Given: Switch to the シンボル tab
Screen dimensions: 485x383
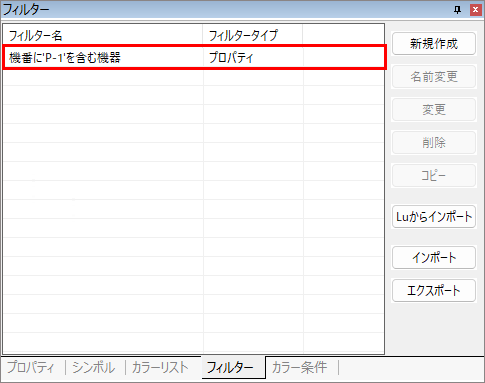Looking at the screenshot, I should pyautogui.click(x=94, y=368).
